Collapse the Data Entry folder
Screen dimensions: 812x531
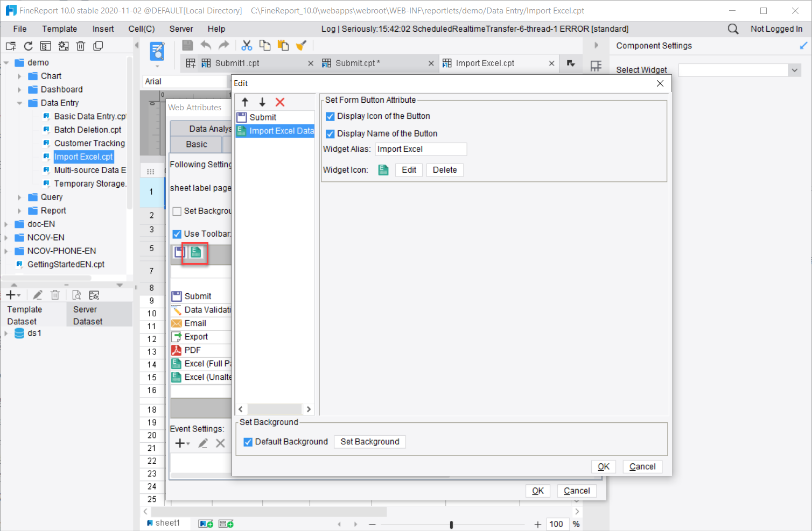(x=19, y=103)
